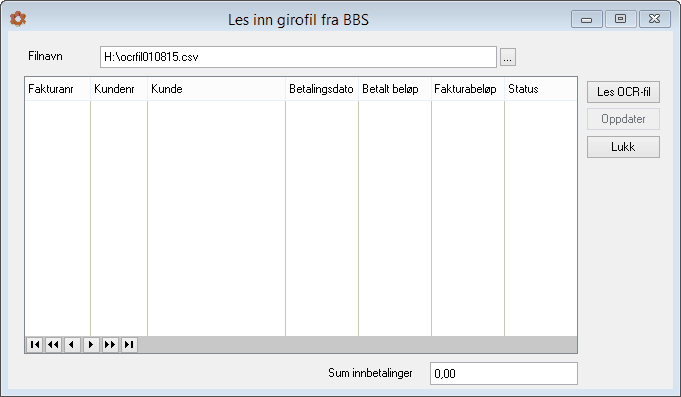Jump back a page with double-left arrow
Image resolution: width=681 pixels, height=397 pixels.
click(x=53, y=345)
